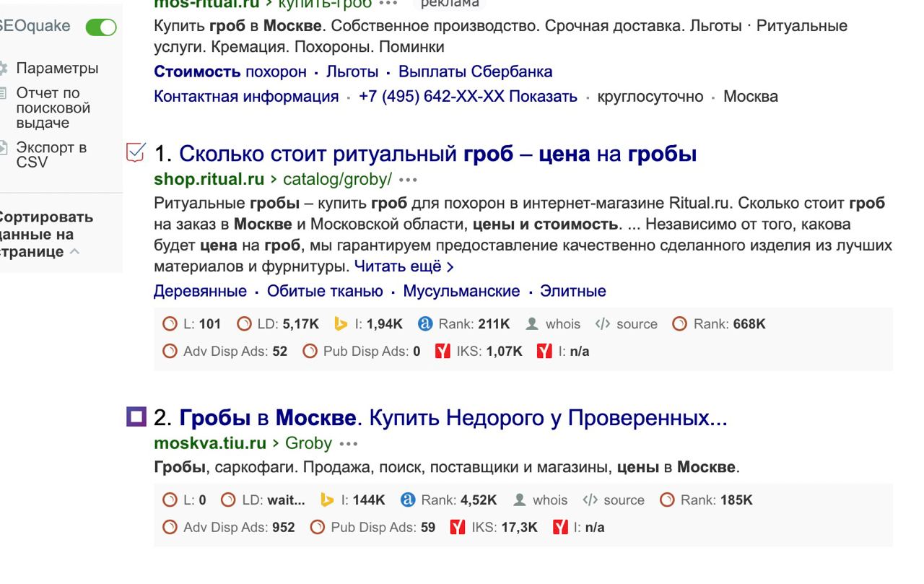924x584 pixels.
Task: Open Деревянные sitelink
Action: [x=200, y=292]
